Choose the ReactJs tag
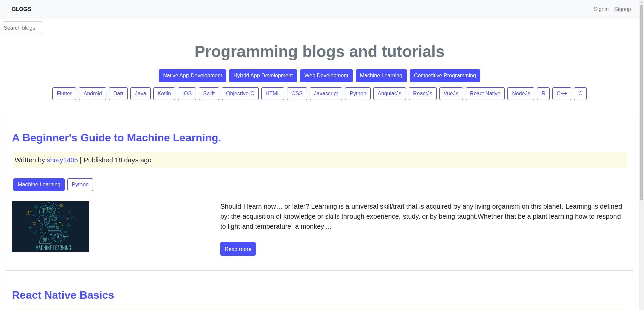 tap(423, 94)
